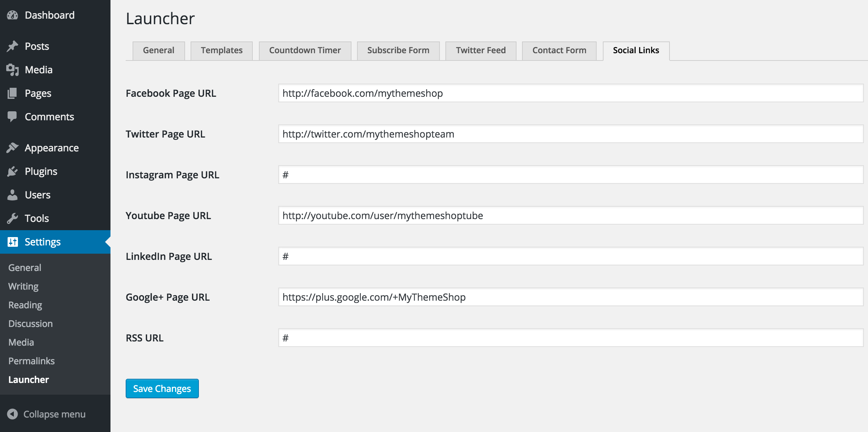Screen dimensions: 868x432
Task: Click the Appearance paintbrush icon
Action: pyautogui.click(x=12, y=148)
